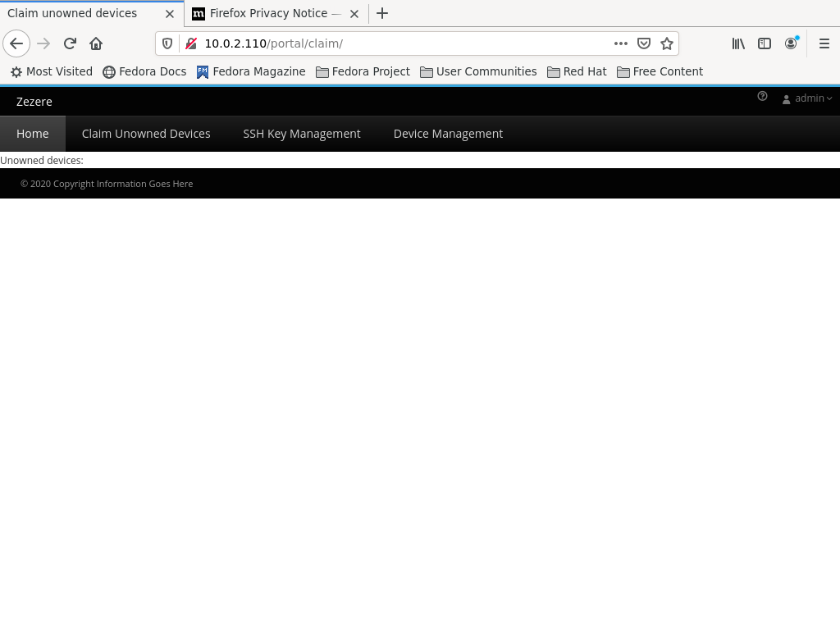Click the browser forward arrow
840x630 pixels.
[x=43, y=43]
